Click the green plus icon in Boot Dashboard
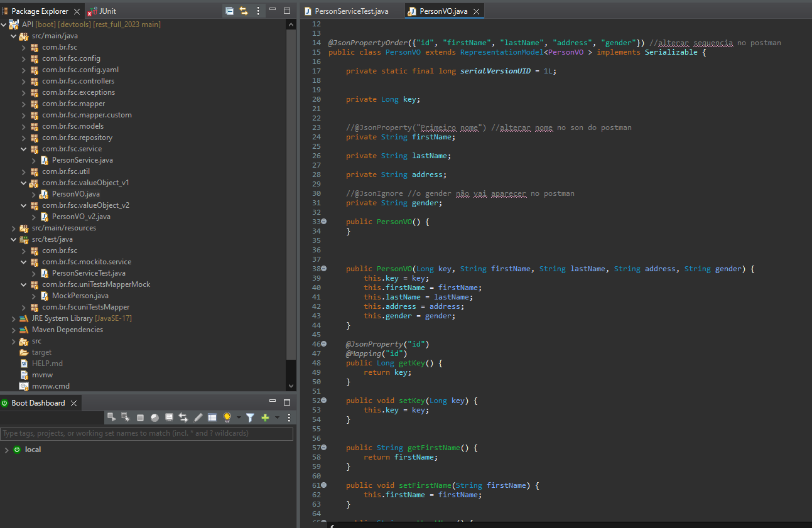This screenshot has width=812, height=528. point(265,418)
